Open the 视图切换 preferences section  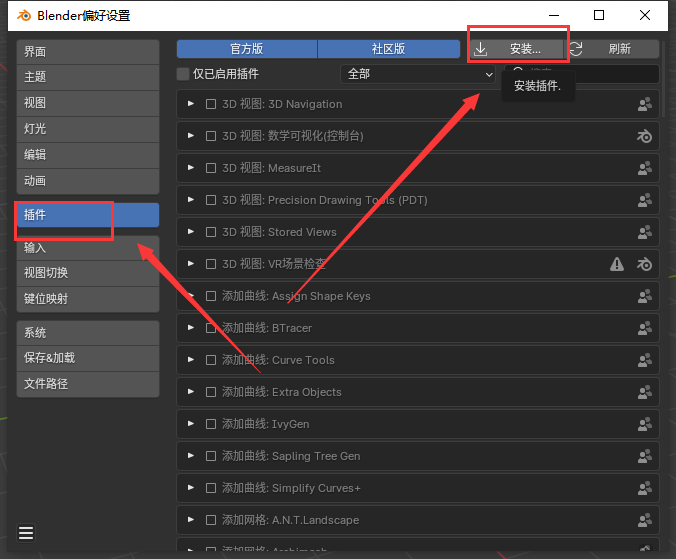click(88, 273)
